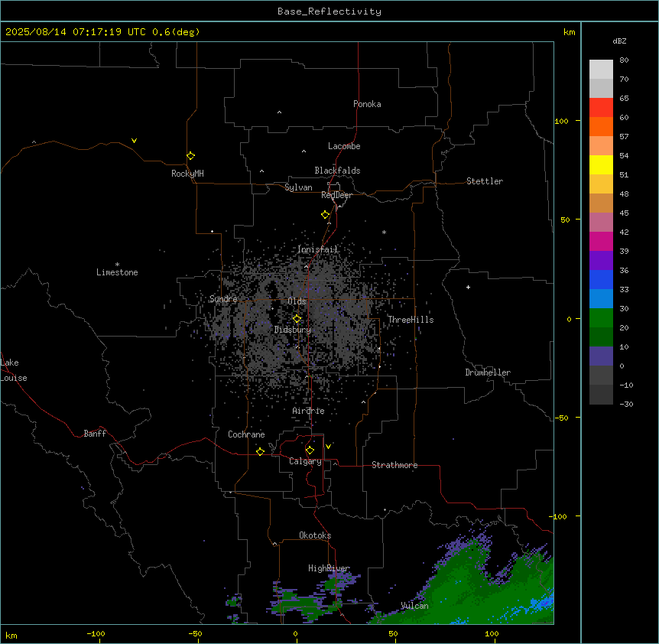
Task: Pick the light gray 80-70 dBZ legend swatch
Action: 601,69
